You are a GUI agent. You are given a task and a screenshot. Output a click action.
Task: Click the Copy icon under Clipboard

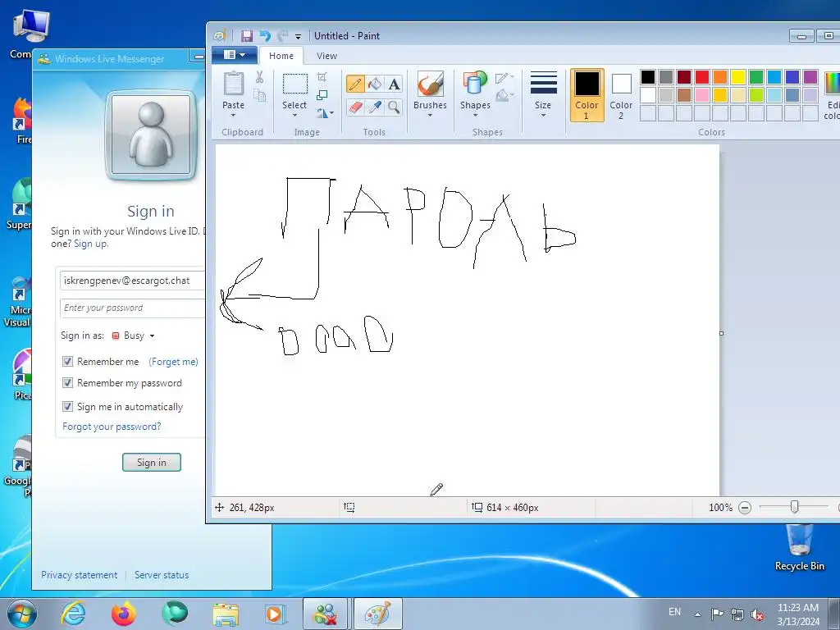(x=259, y=96)
